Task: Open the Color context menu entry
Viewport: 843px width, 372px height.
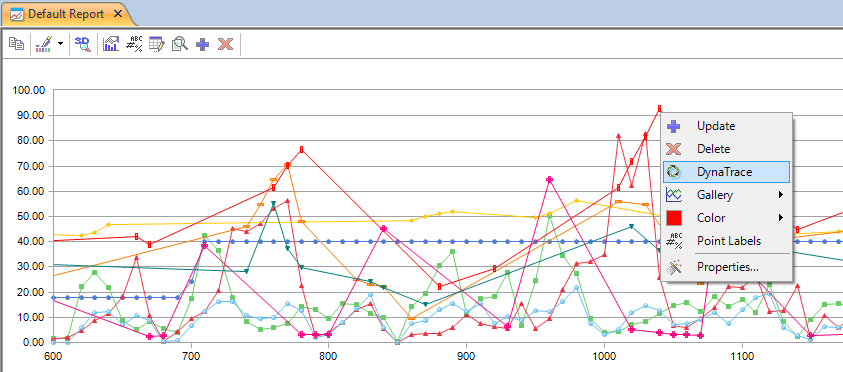Action: point(726,218)
